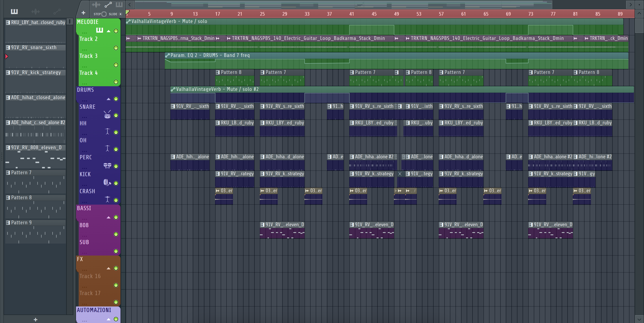Open the 808 track options dots
Viewport: 644px width, 323px height.
pos(85,236)
